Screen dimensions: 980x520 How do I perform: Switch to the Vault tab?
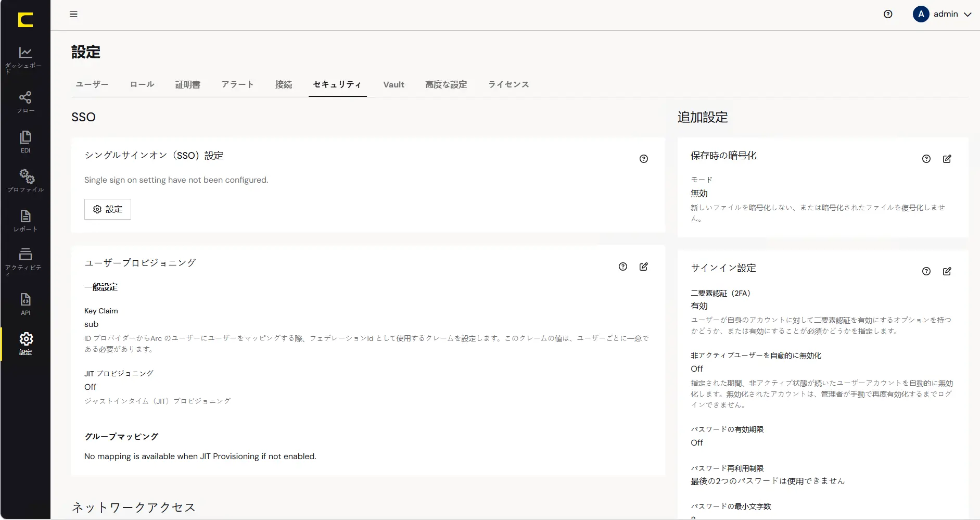pyautogui.click(x=394, y=84)
